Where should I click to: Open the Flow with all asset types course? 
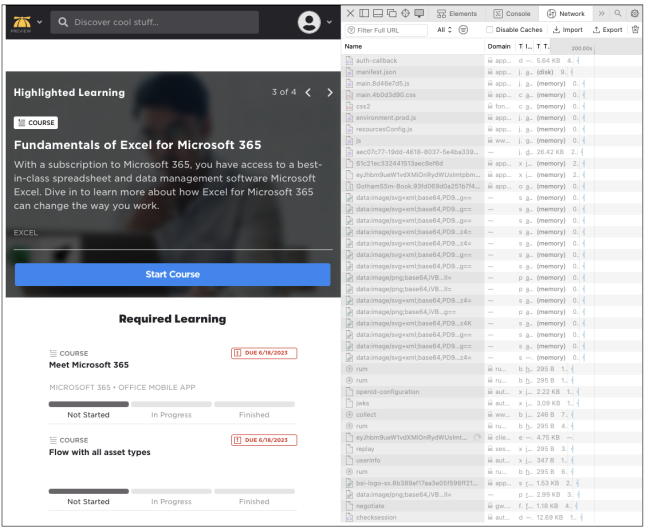100,452
